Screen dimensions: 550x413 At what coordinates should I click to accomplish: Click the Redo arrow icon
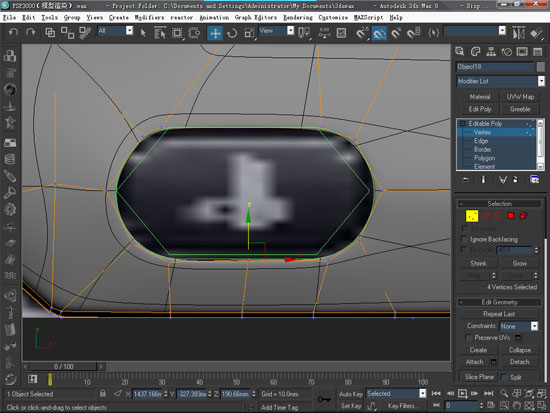tap(31, 33)
